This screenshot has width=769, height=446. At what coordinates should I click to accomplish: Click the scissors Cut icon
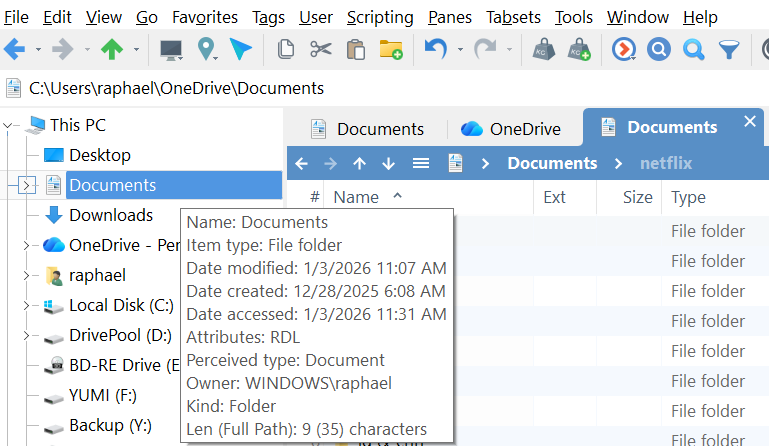pyautogui.click(x=320, y=48)
